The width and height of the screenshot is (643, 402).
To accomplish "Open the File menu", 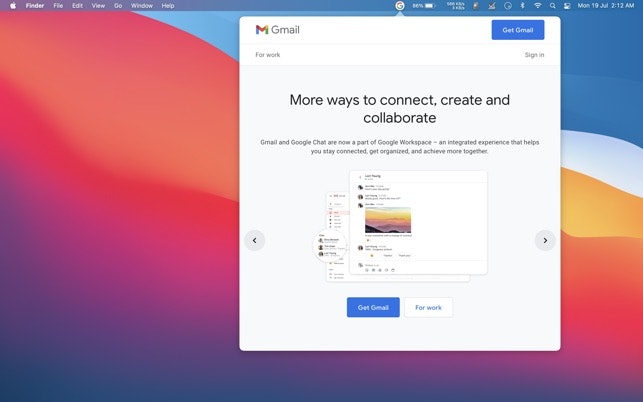I will pyautogui.click(x=58, y=6).
